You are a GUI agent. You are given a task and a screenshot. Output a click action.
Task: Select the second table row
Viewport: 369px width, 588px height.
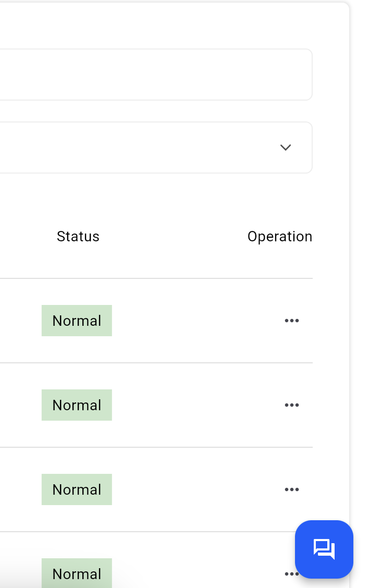[156, 405]
